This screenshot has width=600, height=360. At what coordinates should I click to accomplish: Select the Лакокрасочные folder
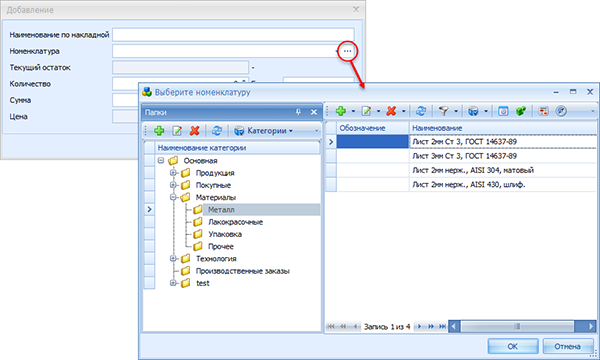[x=235, y=222]
